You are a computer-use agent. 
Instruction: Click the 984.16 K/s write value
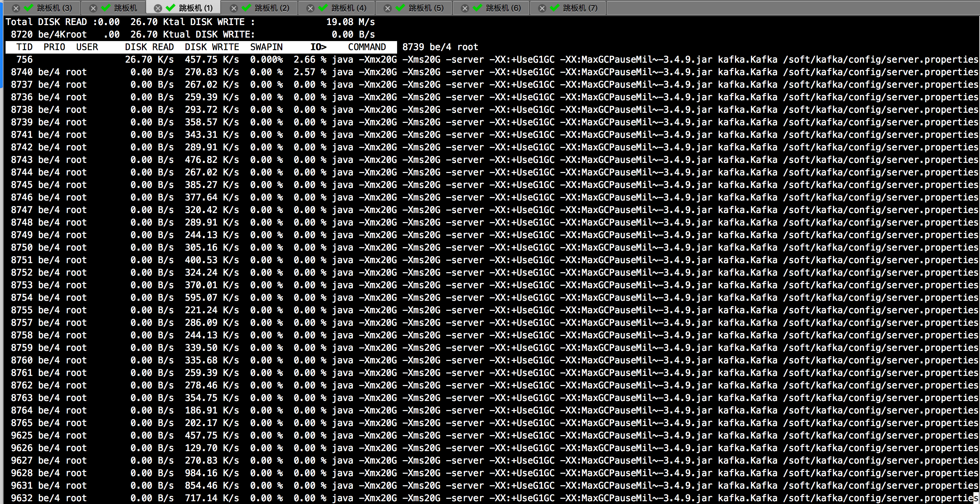212,473
